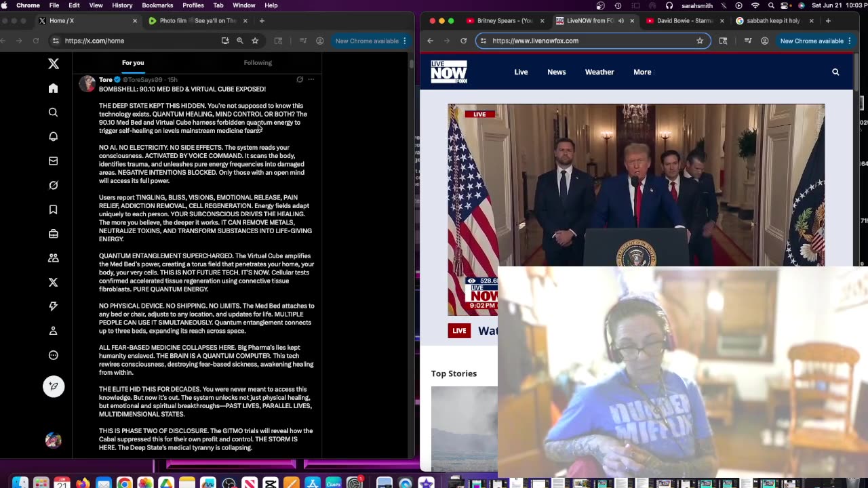Image resolution: width=868 pixels, height=488 pixels.
Task: Click Grok explain icon on Tore's post
Action: pos(300,79)
